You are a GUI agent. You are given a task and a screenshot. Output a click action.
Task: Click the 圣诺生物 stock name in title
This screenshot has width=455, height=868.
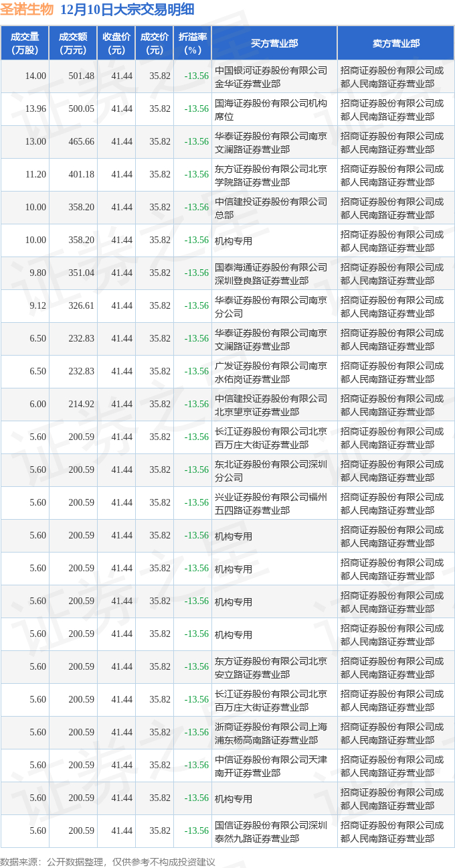[x=27, y=9]
